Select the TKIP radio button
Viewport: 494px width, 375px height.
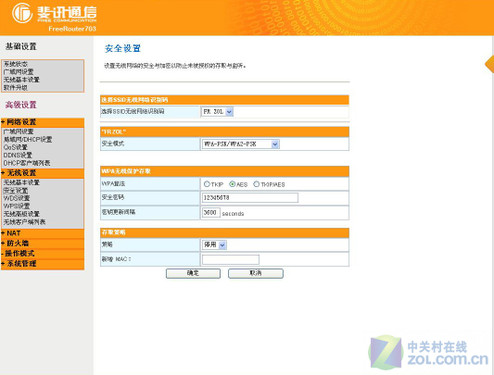pyautogui.click(x=207, y=184)
